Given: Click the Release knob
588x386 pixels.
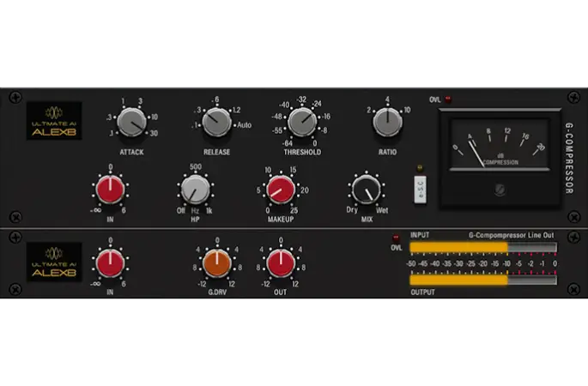Looking at the screenshot, I should click(x=216, y=123).
